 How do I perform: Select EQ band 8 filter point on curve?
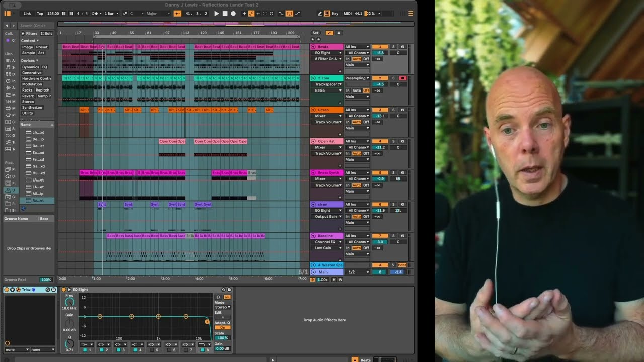pos(207,322)
